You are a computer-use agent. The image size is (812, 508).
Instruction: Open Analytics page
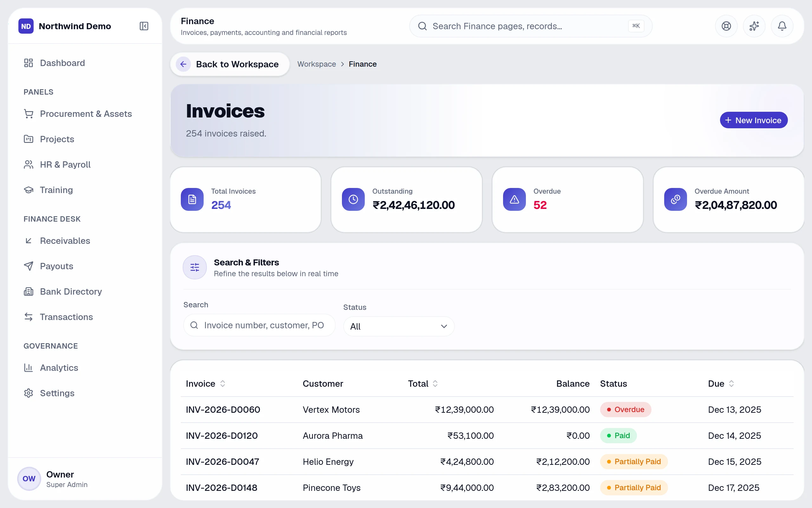[x=85, y=368]
